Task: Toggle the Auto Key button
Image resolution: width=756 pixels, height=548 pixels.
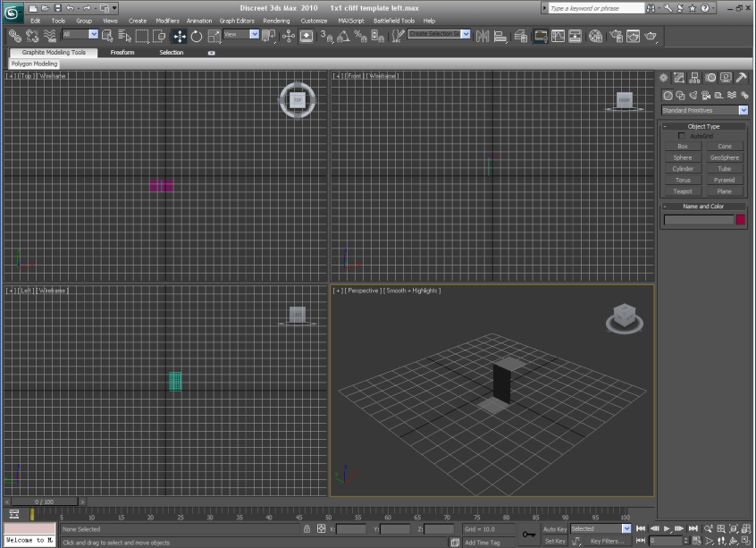Action: tap(554, 529)
